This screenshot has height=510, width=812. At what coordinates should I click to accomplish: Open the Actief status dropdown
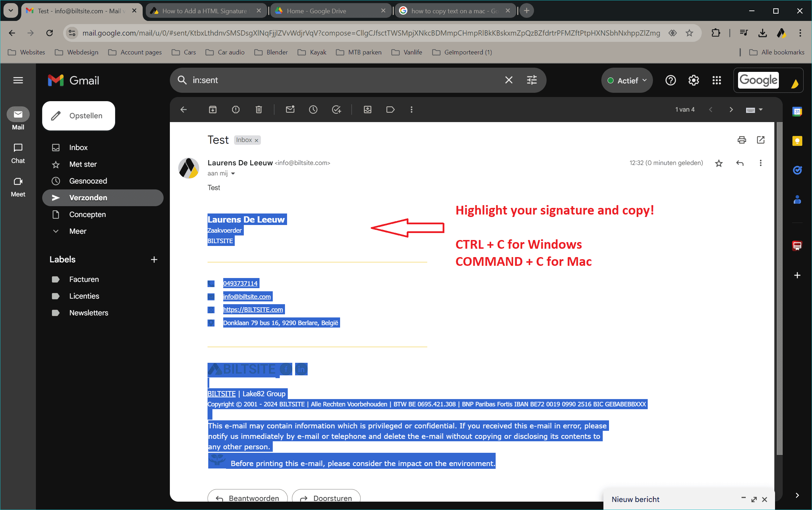(x=627, y=81)
